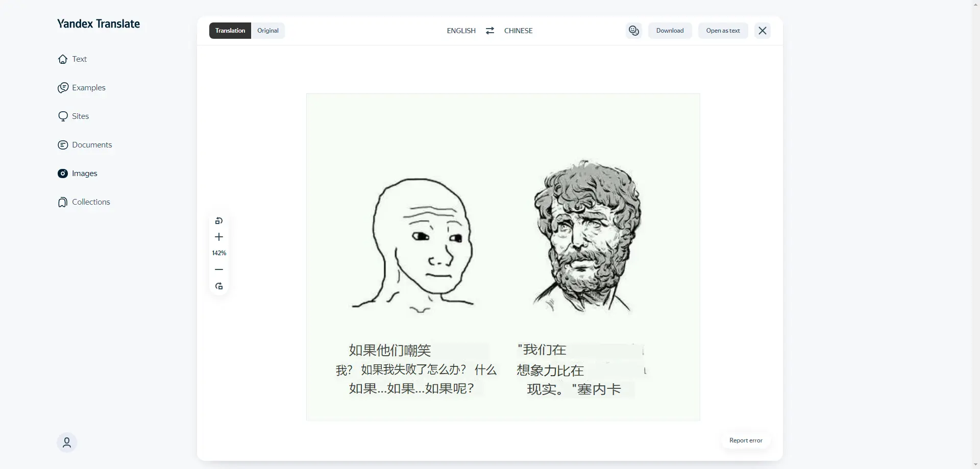Open the ENGLISH source language selector
This screenshot has width=980, height=469.
461,31
